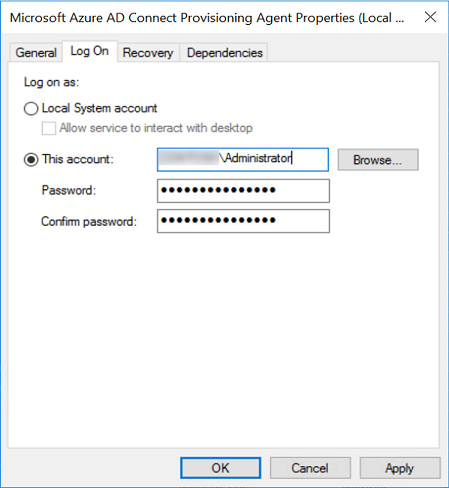The height and width of the screenshot is (488, 449).
Task: Focus the Password input field
Action: tap(243, 191)
